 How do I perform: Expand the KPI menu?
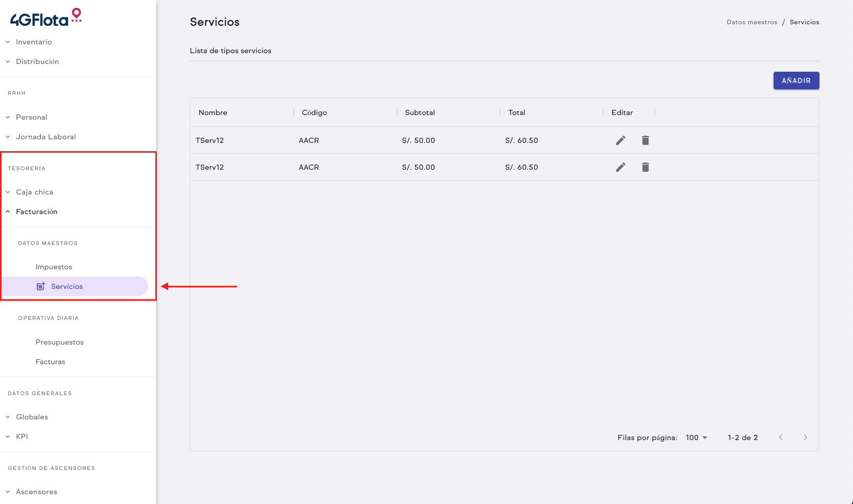click(22, 436)
